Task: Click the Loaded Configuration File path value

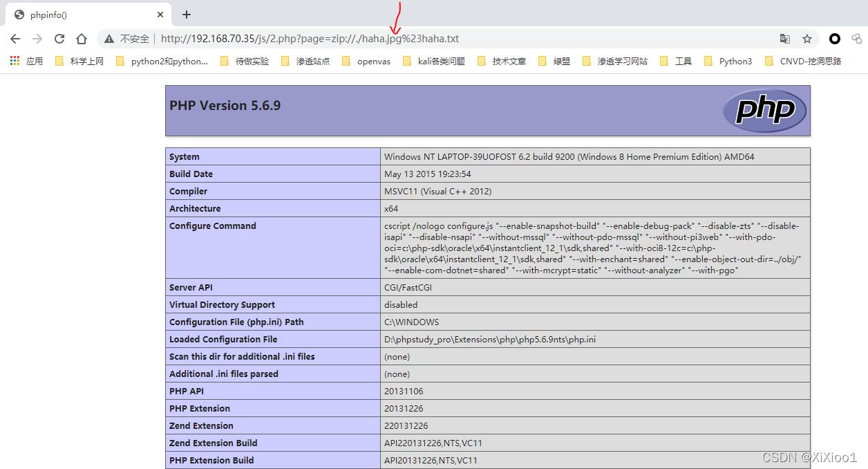Action: [490, 340]
